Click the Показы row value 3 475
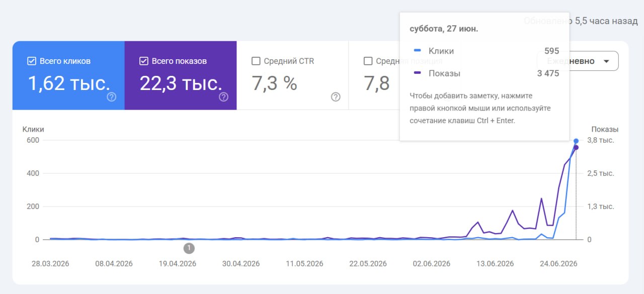The image size is (644, 294). (548, 73)
